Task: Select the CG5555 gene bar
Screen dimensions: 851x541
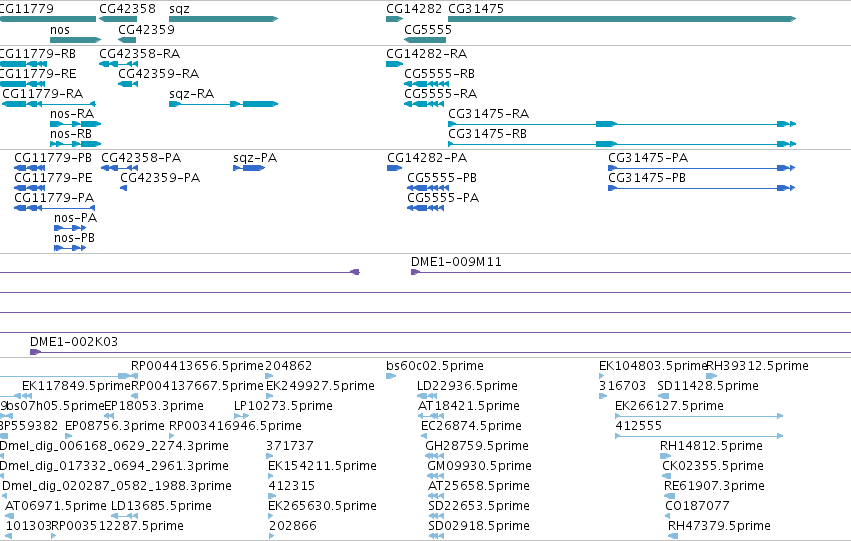Action: click(425, 40)
